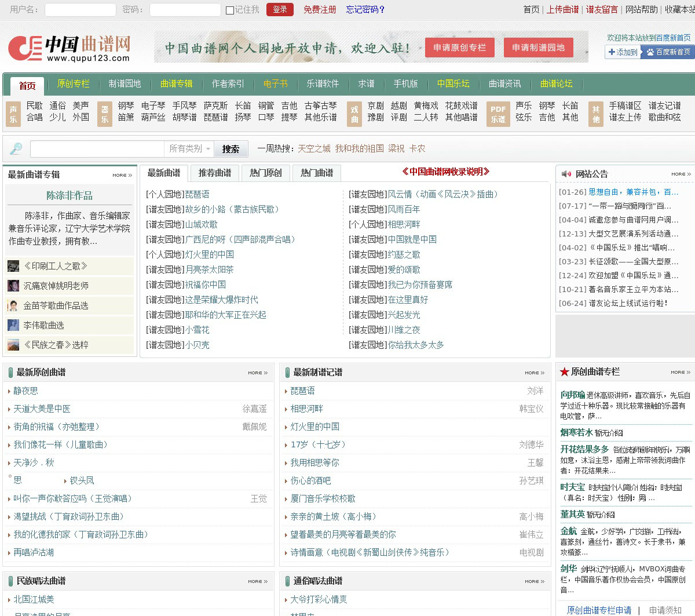Click the 申请原创专栏 button
Image resolution: width=695 pixels, height=616 pixels.
pyautogui.click(x=459, y=48)
